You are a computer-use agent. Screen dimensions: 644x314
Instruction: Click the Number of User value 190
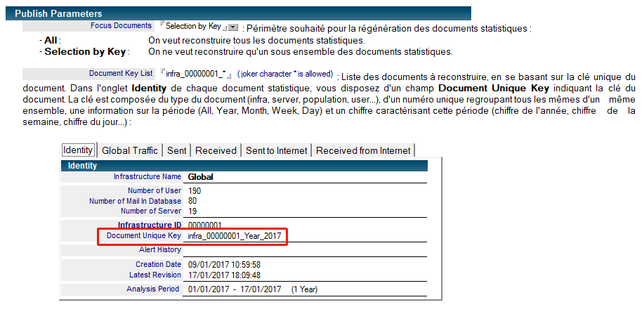pos(195,190)
